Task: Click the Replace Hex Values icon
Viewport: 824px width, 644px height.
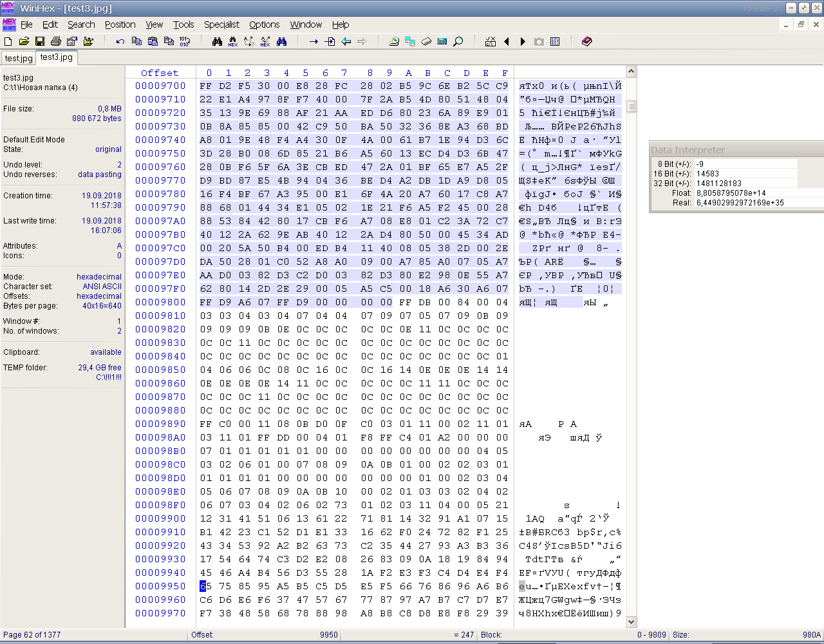Action: (265, 41)
